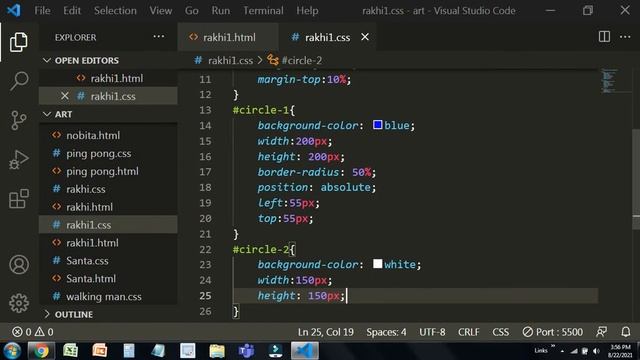This screenshot has width=640, height=360.
Task: Click the rakhi1.css breadcrumb
Action: [230, 60]
